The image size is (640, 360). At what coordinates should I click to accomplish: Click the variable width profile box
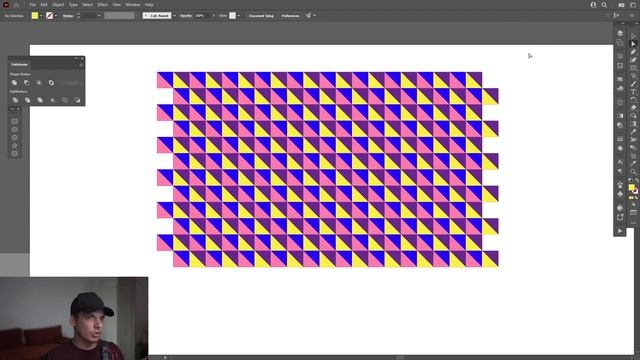click(119, 16)
